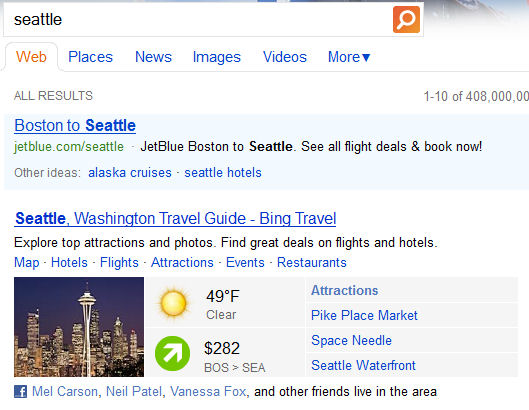Click the Restaurants sublink
The width and height of the screenshot is (529, 410).
(x=312, y=263)
